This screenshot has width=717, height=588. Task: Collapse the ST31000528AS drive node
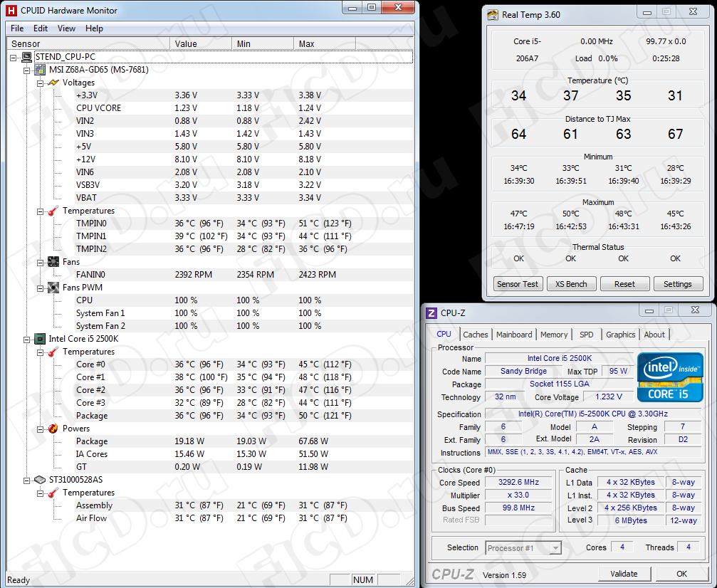[26, 481]
